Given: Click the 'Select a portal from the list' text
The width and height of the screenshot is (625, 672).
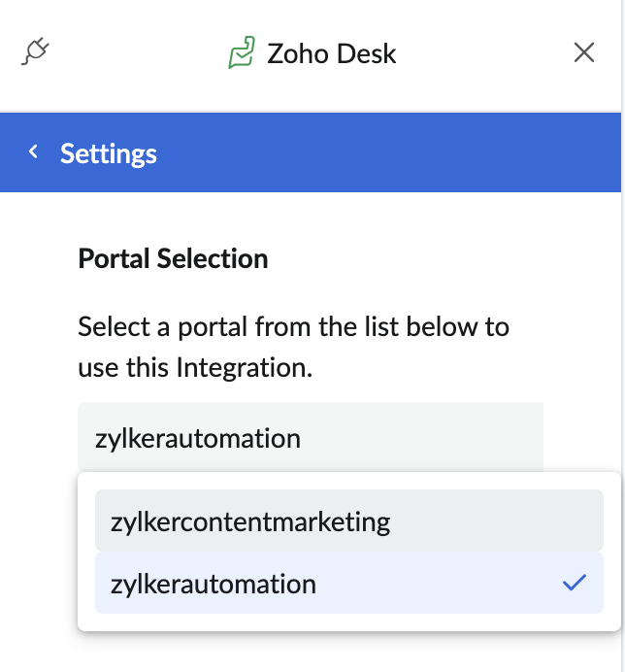Looking at the screenshot, I should (293, 325).
